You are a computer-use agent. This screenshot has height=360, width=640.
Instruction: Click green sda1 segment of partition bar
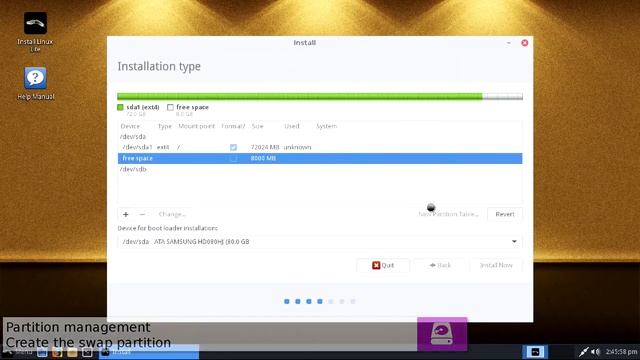[300, 97]
